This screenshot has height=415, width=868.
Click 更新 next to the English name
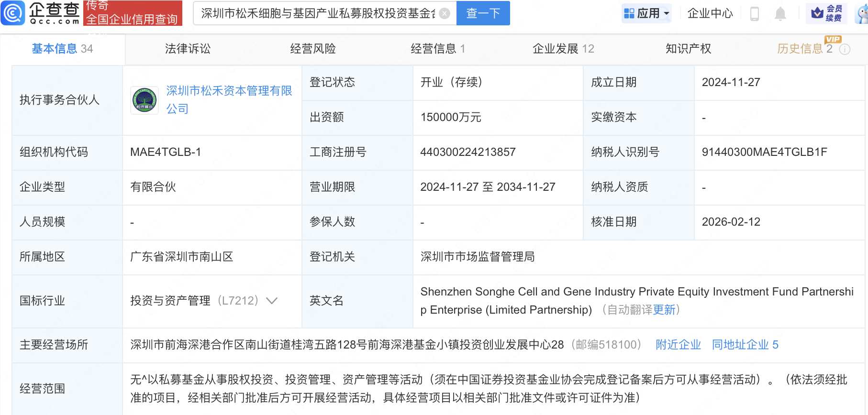(664, 310)
